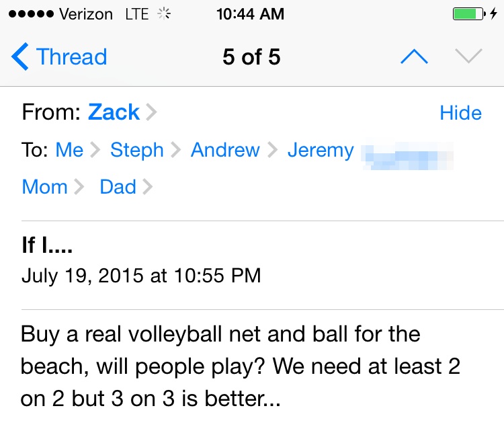This screenshot has height=435, width=504.
Task: Select the Me recipient
Action: tap(69, 150)
